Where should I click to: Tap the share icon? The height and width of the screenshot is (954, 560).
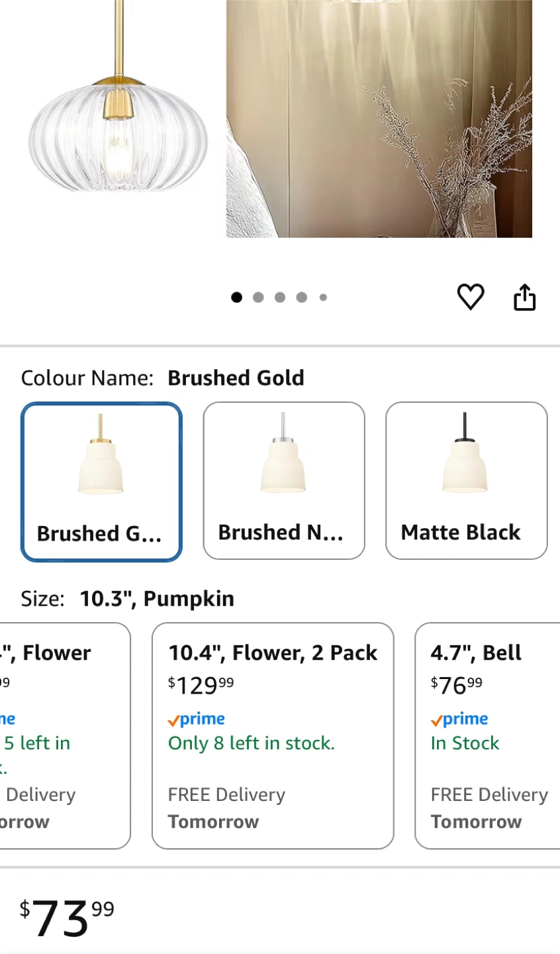524,297
